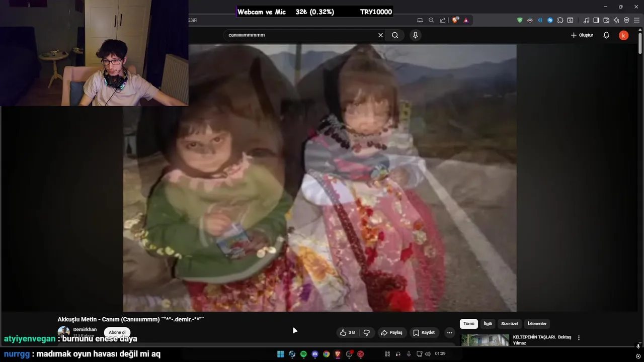Open the Demirkhan channel avatar
The height and width of the screenshot is (362, 644).
[x=63, y=332]
